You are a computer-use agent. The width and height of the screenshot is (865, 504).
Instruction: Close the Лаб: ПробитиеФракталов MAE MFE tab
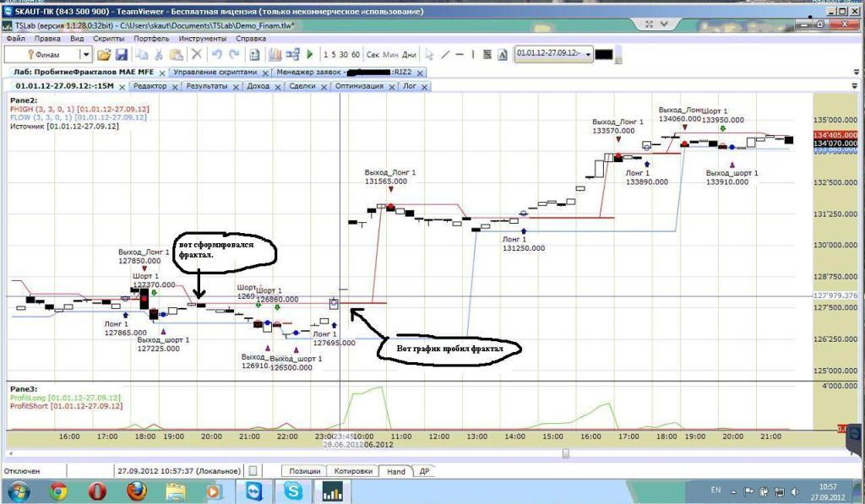point(162,73)
